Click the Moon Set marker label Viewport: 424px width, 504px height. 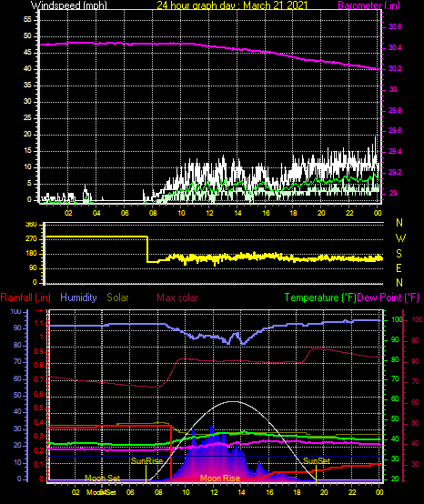click(x=102, y=479)
